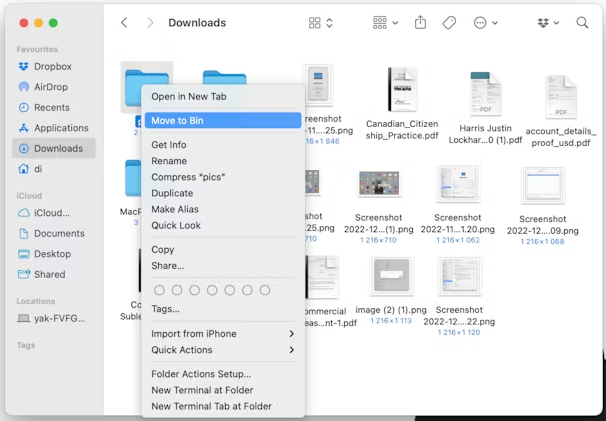This screenshot has height=421, width=606.
Task: Open AirDrop in the sidebar
Action: pos(51,87)
